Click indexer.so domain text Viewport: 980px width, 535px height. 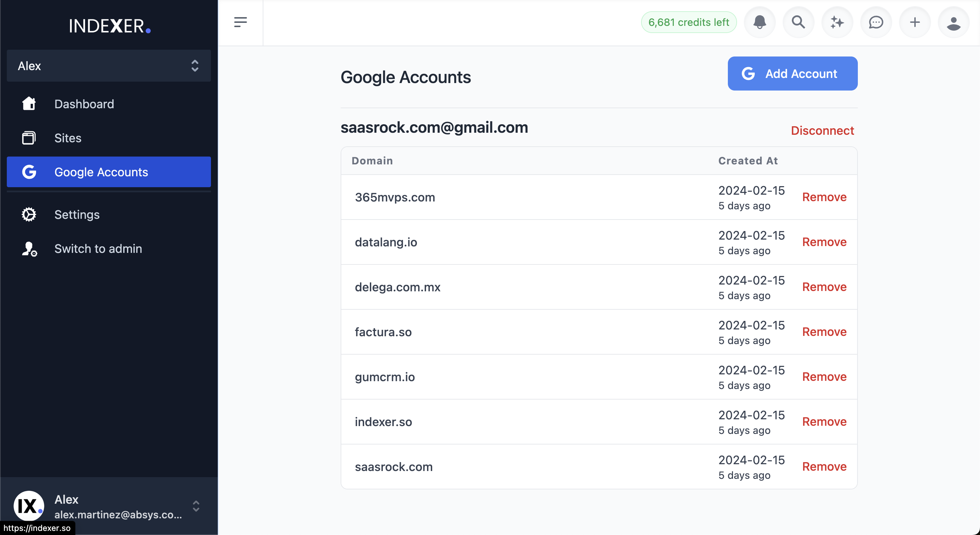pos(383,422)
